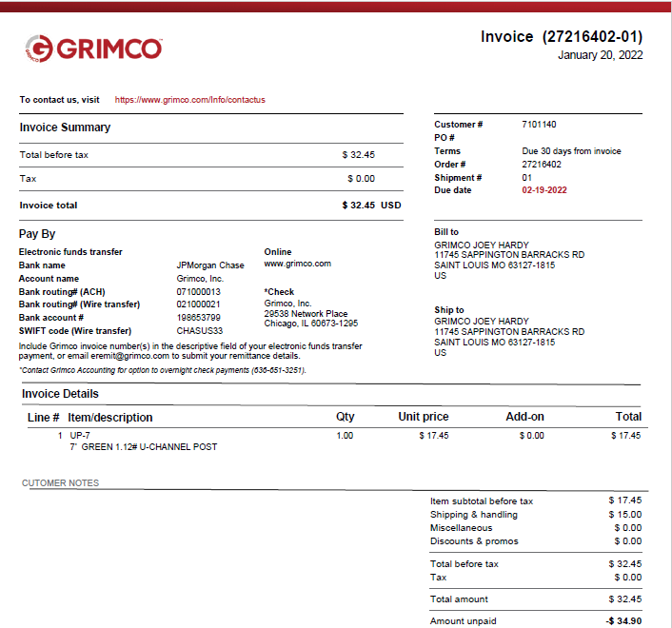Select the UP-7 line item code
Image resolution: width=672 pixels, height=628 pixels.
80,436
